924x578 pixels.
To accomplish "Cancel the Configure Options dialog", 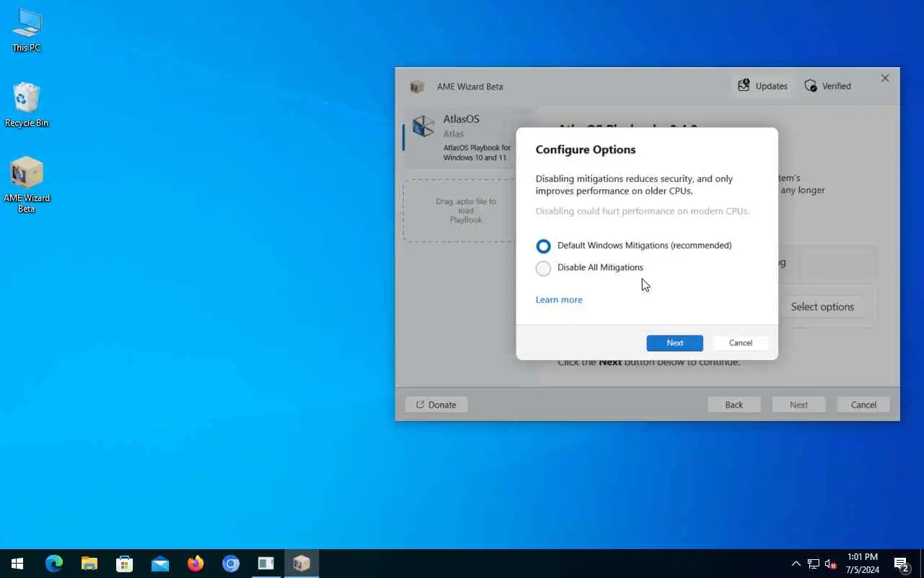I will click(x=740, y=343).
